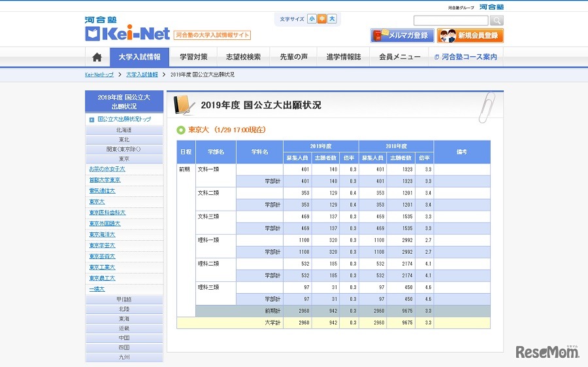
Task: Open the 学習対策 tab
Action: [193, 57]
